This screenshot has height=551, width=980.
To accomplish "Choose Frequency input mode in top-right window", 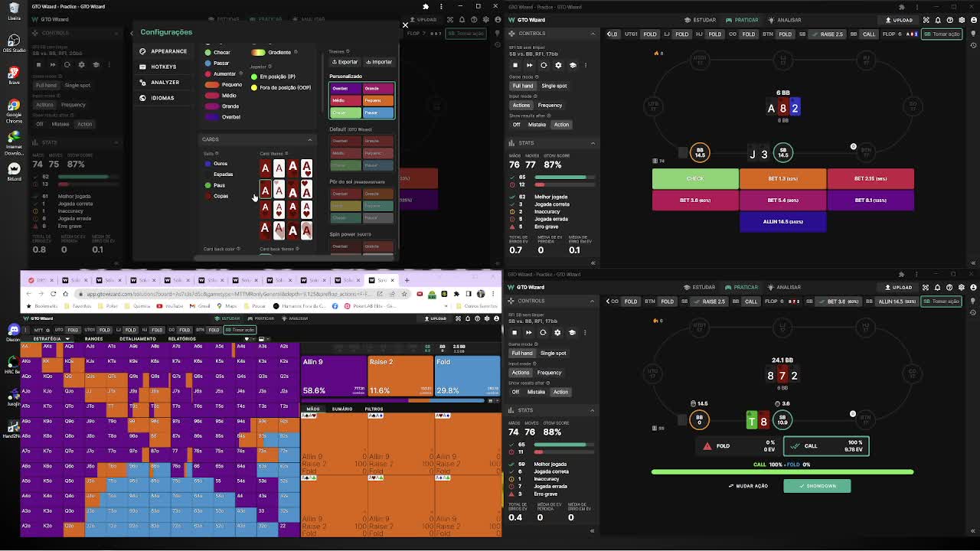I will pos(550,105).
